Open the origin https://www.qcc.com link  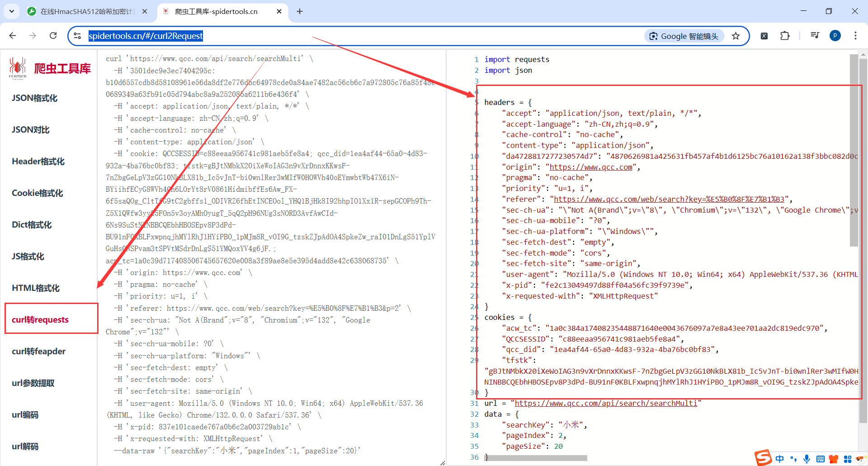591,167
